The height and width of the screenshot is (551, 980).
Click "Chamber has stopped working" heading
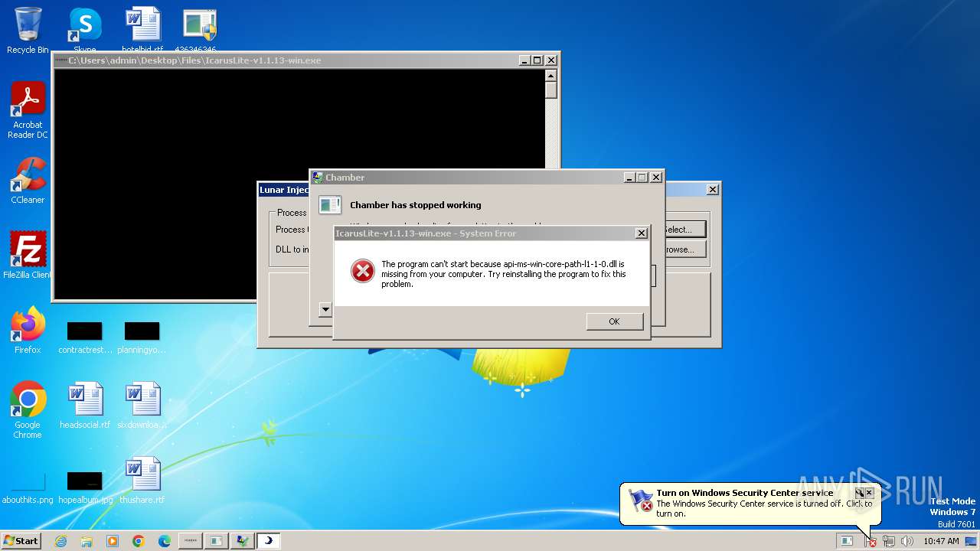click(416, 205)
